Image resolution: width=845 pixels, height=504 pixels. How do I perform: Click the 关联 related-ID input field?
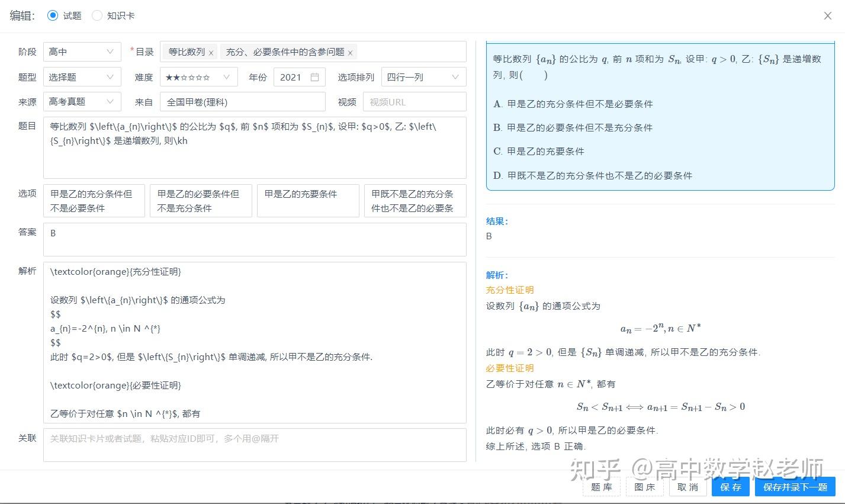tap(254, 445)
